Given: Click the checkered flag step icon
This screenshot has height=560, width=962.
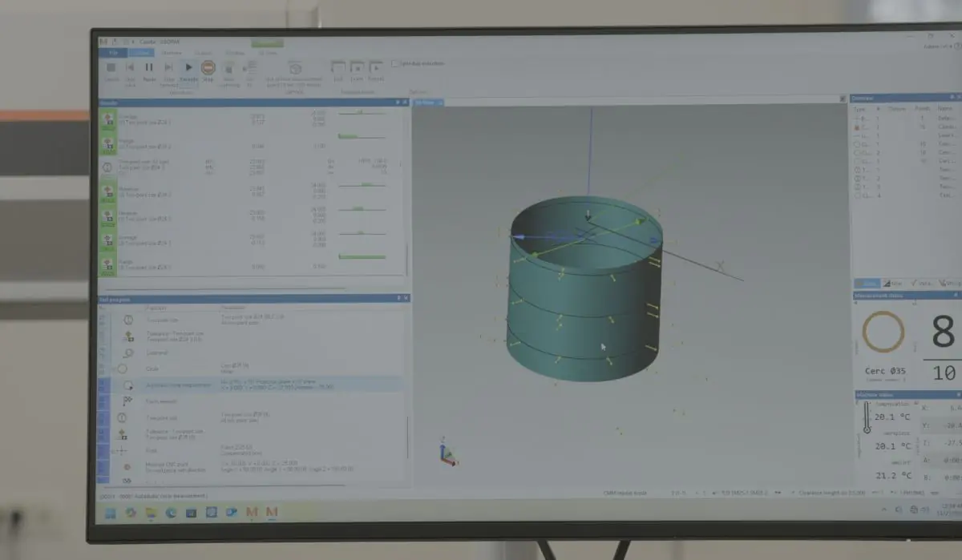Looking at the screenshot, I should 127,401.
